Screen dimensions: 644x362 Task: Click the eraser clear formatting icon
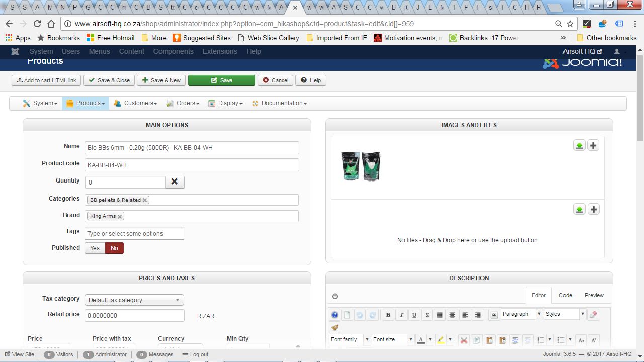[593, 315]
